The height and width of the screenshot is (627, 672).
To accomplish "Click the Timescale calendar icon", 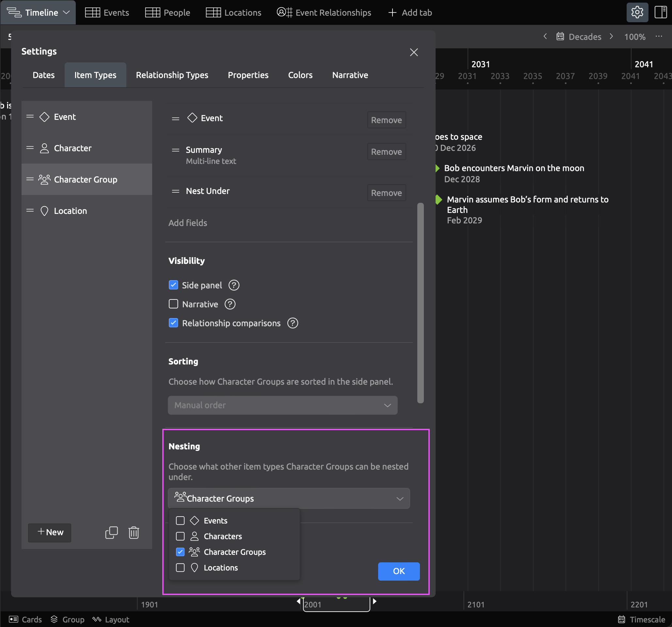I will tap(621, 619).
